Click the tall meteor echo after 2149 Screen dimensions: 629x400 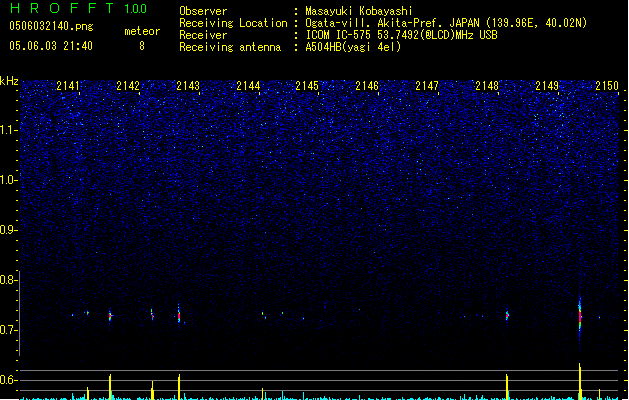[580, 317]
